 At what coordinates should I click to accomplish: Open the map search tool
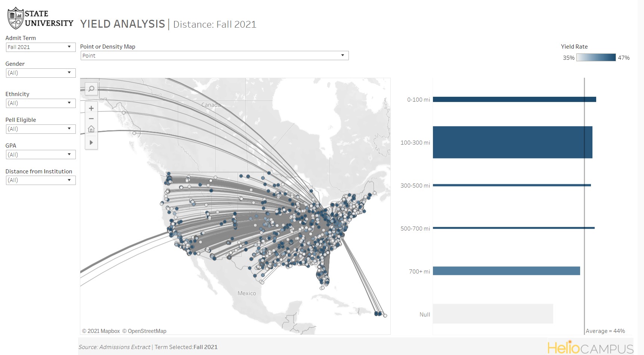tap(91, 89)
